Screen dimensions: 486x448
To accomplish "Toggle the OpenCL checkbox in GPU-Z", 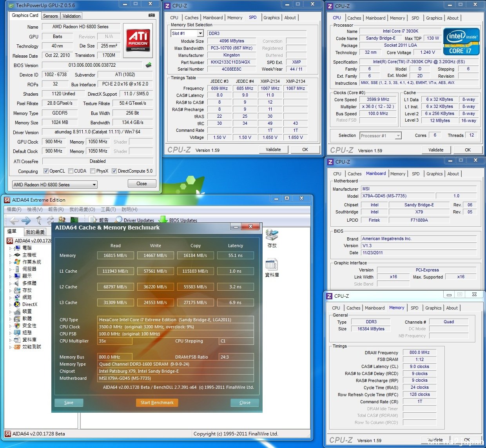I will coord(46,171).
